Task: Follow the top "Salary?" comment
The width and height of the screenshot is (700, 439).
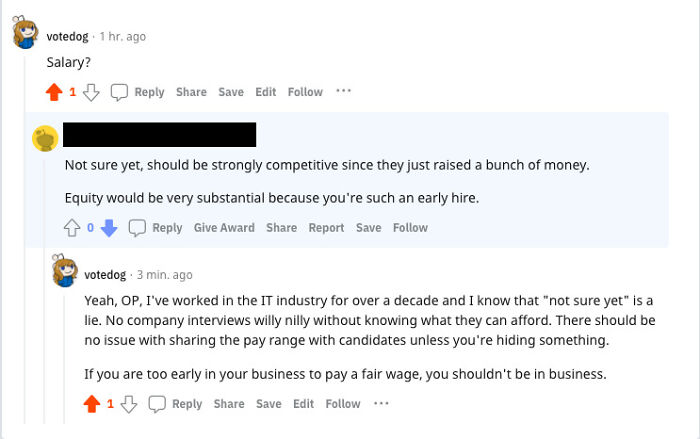Action: pyautogui.click(x=305, y=92)
